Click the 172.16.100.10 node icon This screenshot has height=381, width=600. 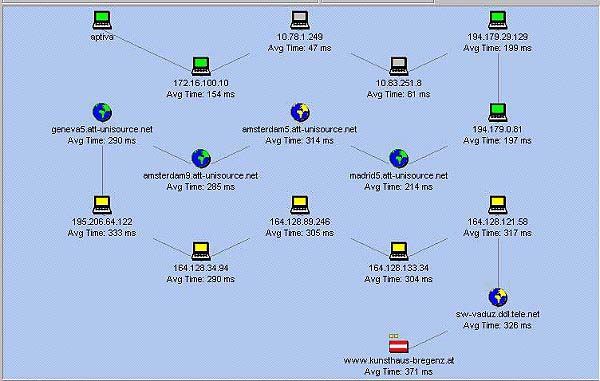click(201, 66)
